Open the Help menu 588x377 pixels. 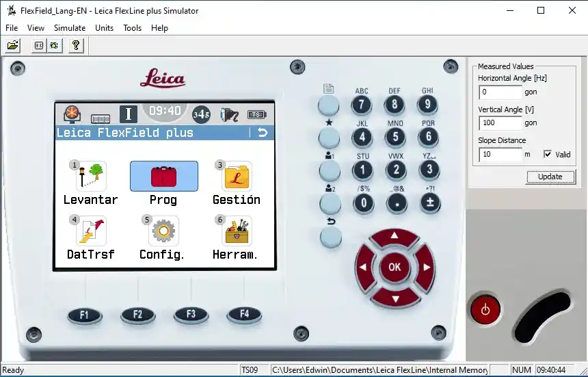159,28
